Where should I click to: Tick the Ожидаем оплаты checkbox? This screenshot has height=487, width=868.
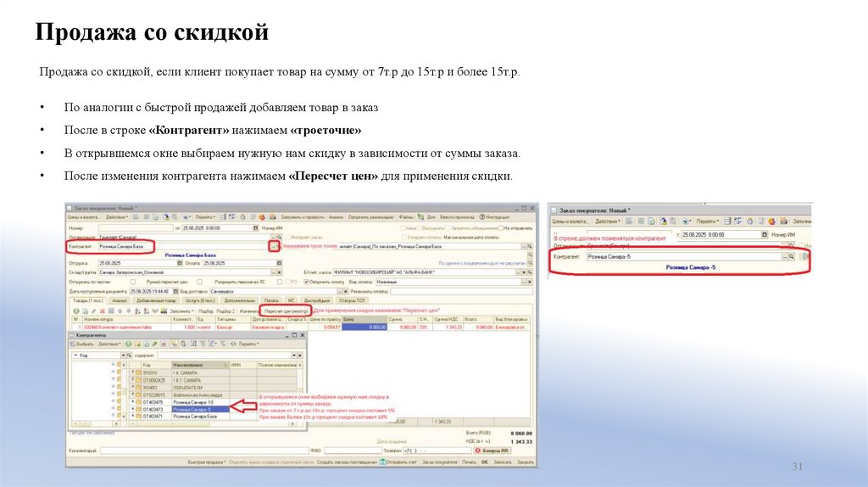(403, 237)
